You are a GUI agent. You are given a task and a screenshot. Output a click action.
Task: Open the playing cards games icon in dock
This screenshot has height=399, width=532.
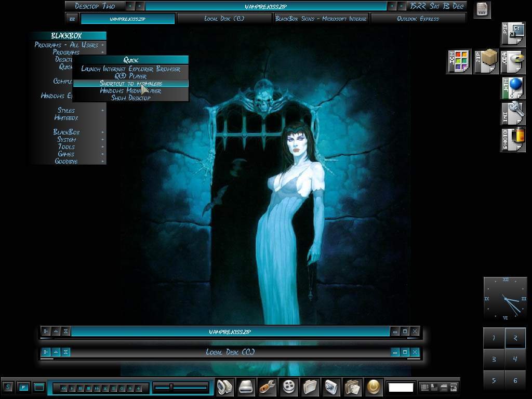click(353, 387)
